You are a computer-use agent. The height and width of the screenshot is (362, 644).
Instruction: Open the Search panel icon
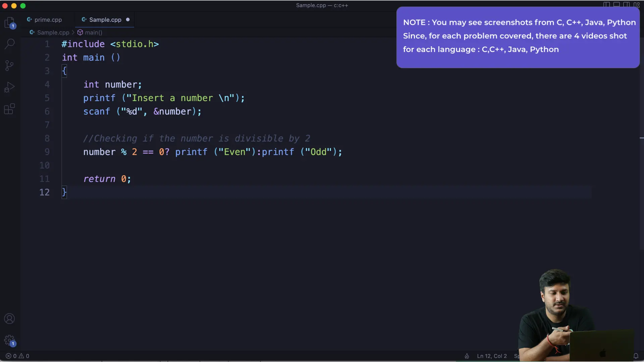(9, 44)
